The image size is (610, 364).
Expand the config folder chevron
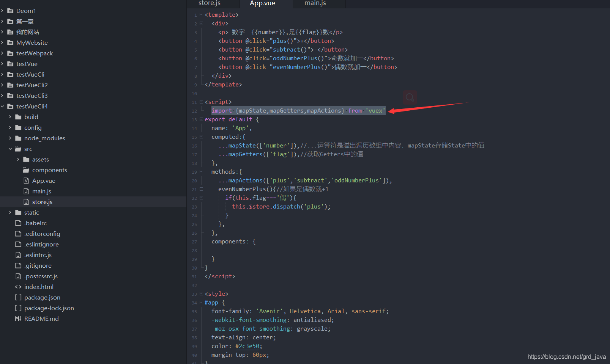click(10, 128)
